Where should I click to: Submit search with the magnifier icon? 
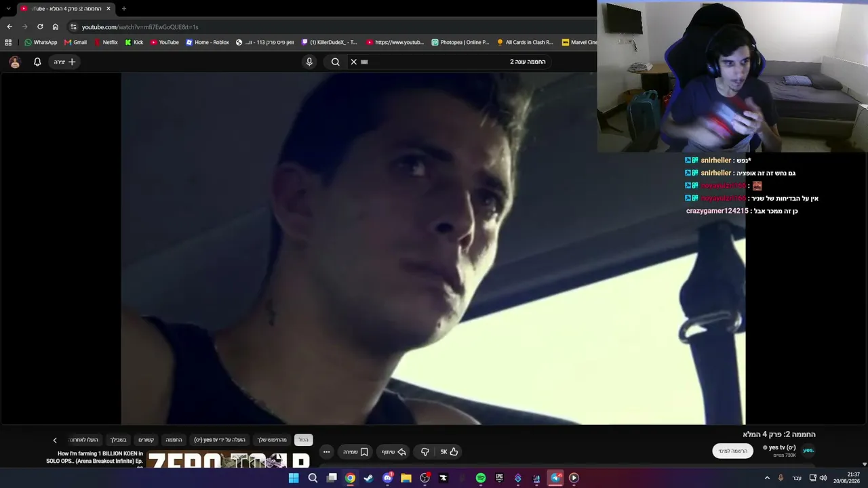336,62
